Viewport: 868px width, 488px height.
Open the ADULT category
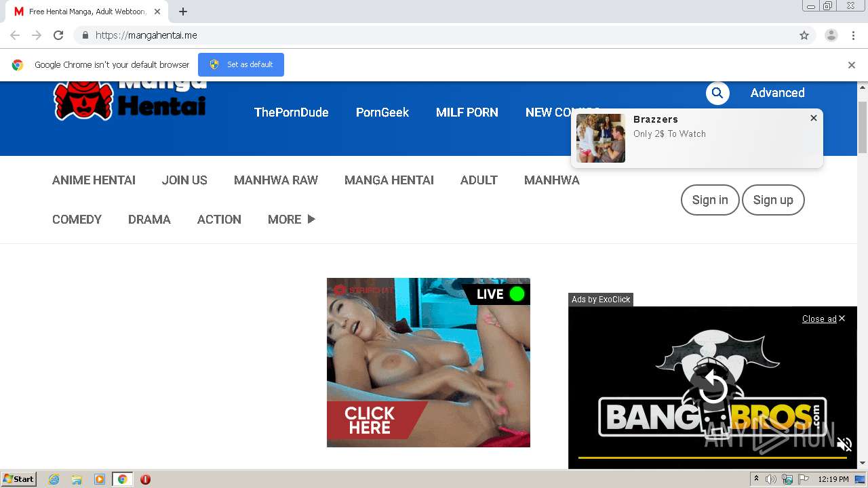(479, 180)
